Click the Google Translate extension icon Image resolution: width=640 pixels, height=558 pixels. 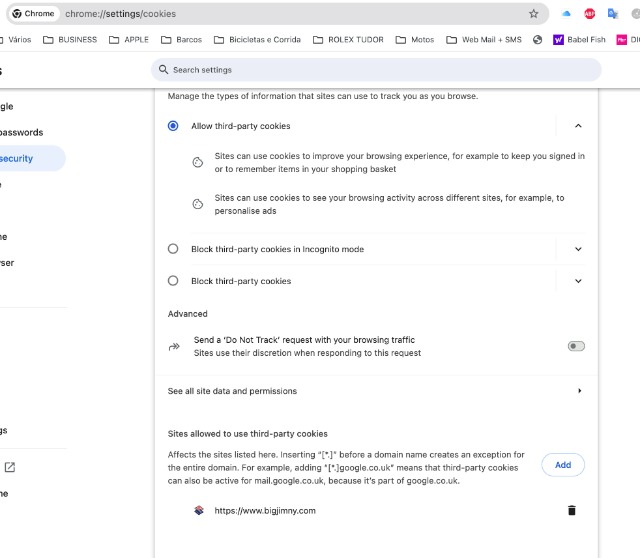612,14
